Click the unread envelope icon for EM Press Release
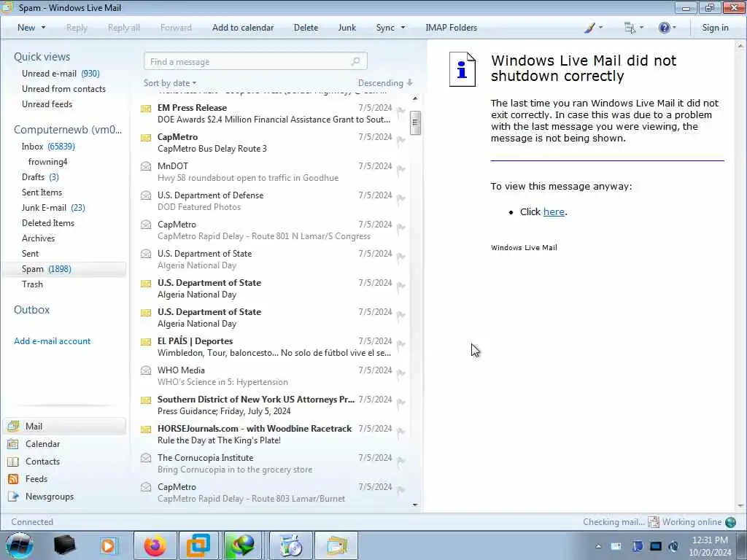Image resolution: width=747 pixels, height=560 pixels. 146,109
